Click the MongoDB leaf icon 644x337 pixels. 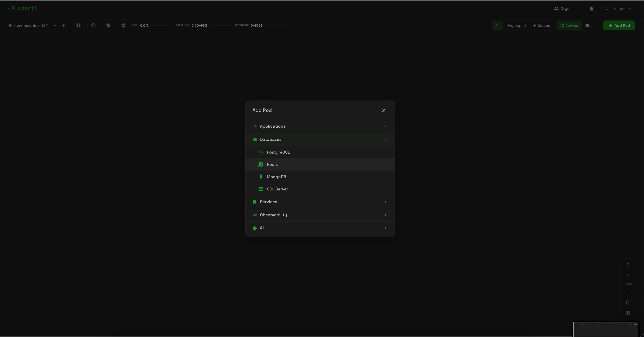click(260, 177)
